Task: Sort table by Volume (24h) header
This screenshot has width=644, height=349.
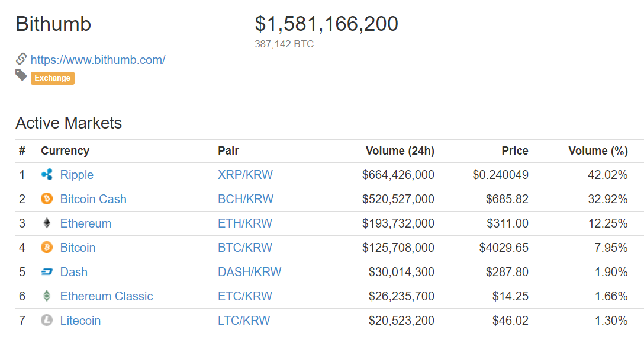Action: click(400, 151)
